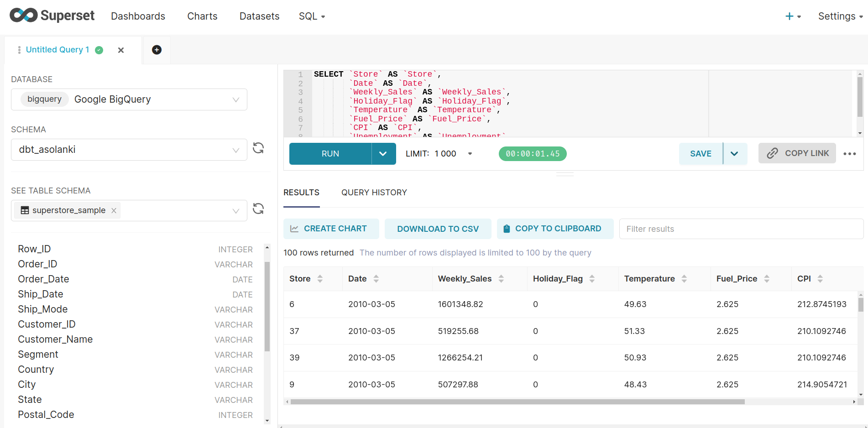Click the table schema list scrollbar

tap(267, 307)
